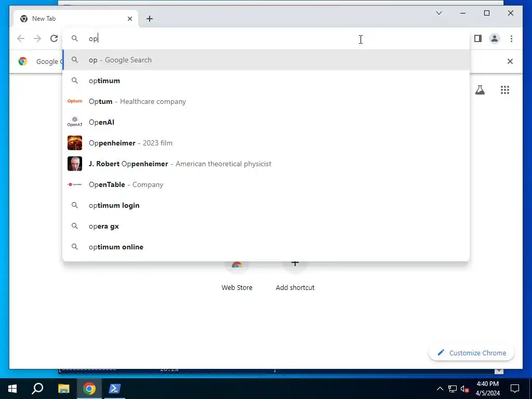Screen dimensions: 532x399
Task: Open Customize Chrome
Action: 471,353
